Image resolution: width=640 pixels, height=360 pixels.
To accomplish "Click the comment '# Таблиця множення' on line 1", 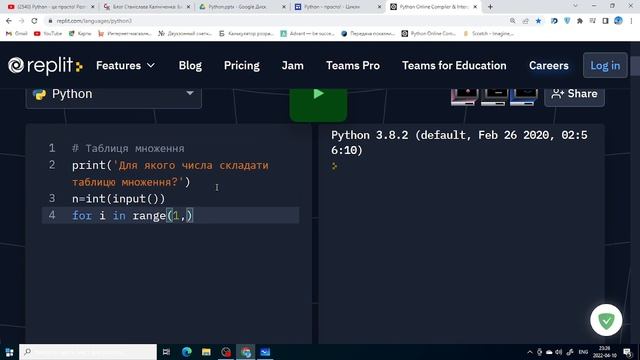I will pyautogui.click(x=128, y=148).
